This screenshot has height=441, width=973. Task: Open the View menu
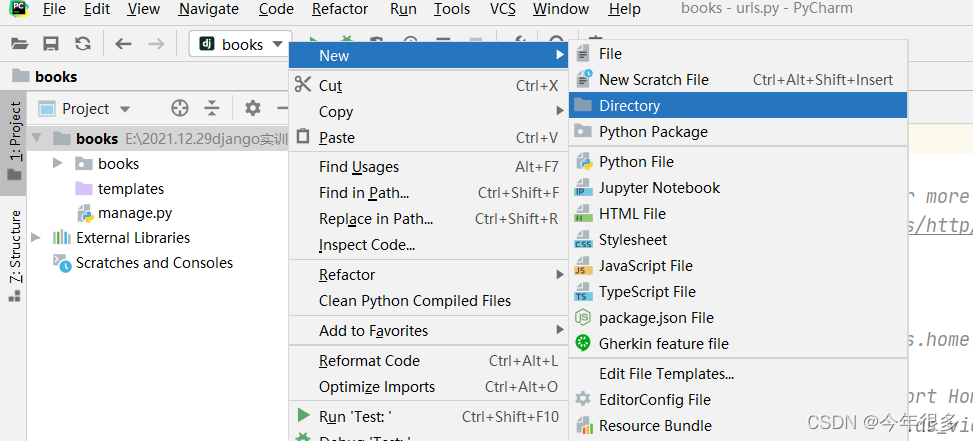tap(143, 9)
